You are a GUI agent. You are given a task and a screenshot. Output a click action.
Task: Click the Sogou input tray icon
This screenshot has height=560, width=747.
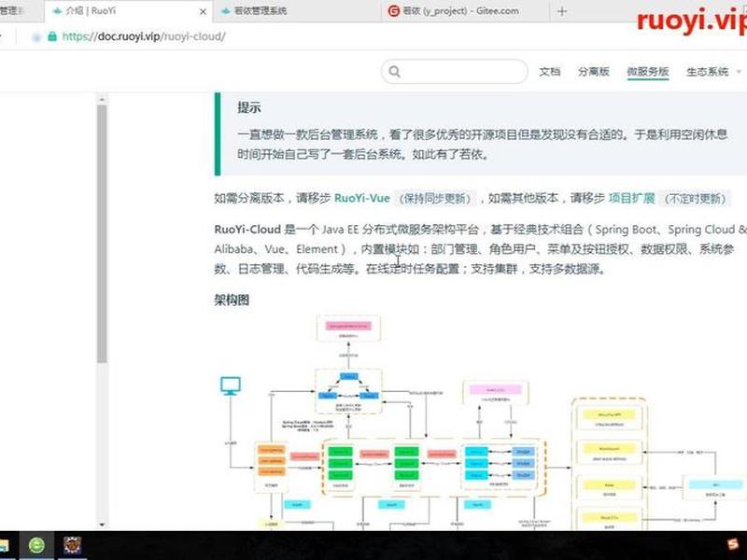click(x=734, y=544)
